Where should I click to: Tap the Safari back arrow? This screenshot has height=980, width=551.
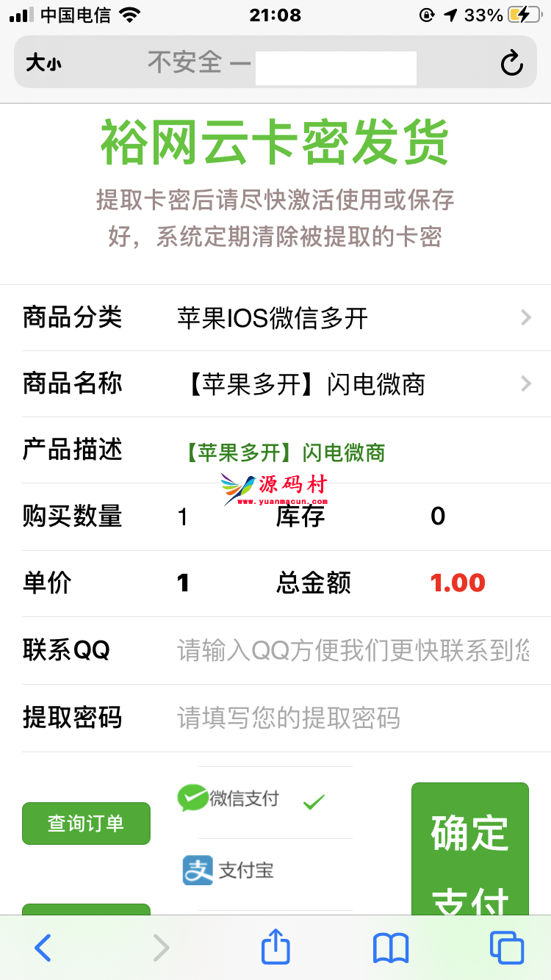[x=43, y=948]
